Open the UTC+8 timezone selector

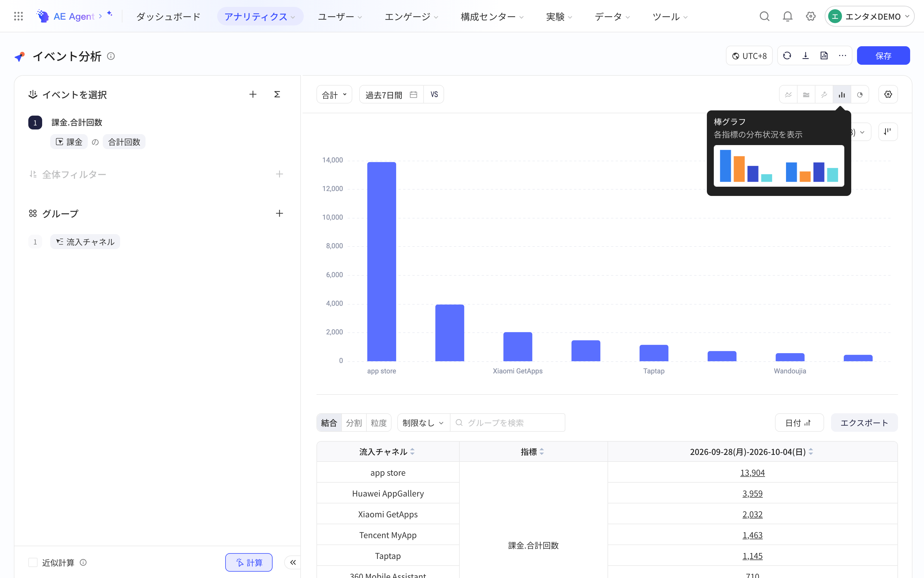tap(749, 56)
